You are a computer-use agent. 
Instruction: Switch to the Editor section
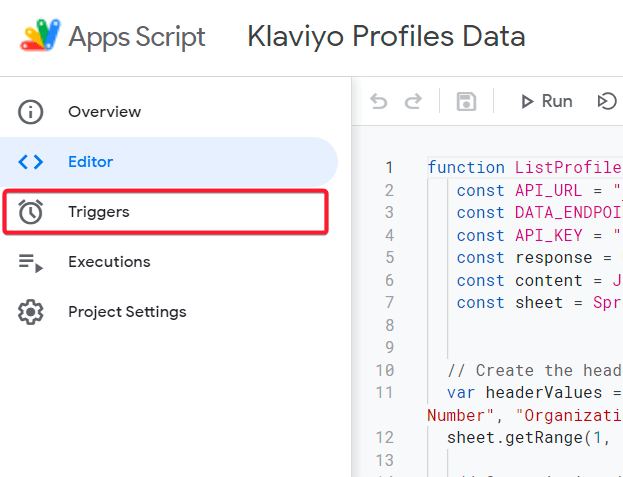(x=91, y=162)
